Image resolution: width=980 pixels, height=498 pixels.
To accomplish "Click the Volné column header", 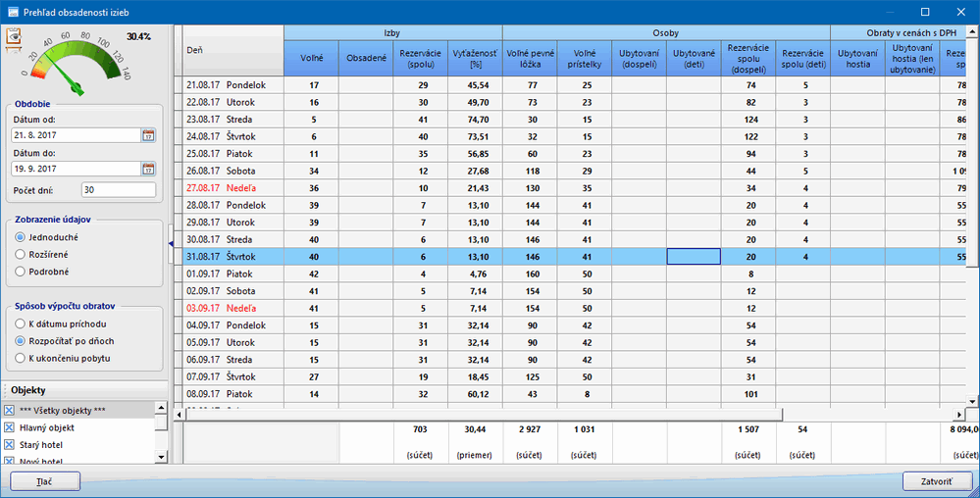I will click(x=311, y=58).
